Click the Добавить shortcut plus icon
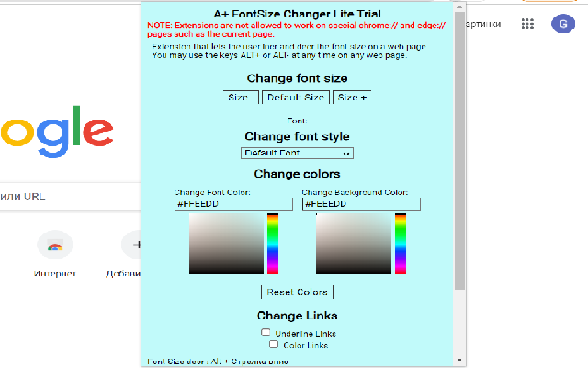This screenshot has width=588, height=368. [131, 245]
